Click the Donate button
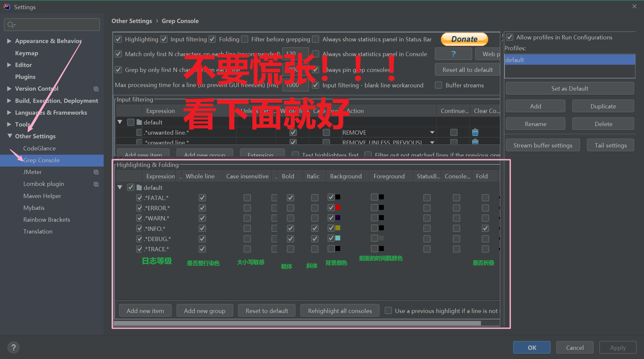 465,39
